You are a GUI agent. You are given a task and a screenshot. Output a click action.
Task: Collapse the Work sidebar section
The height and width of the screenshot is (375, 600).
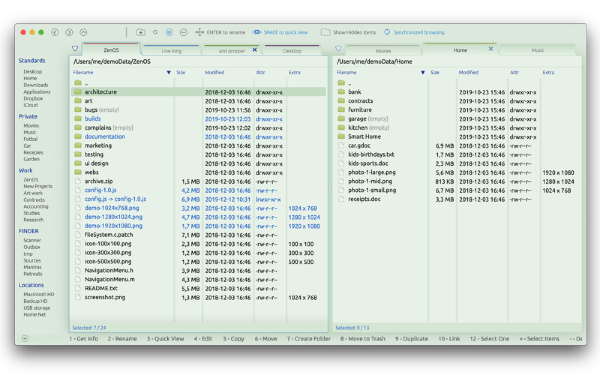point(26,170)
